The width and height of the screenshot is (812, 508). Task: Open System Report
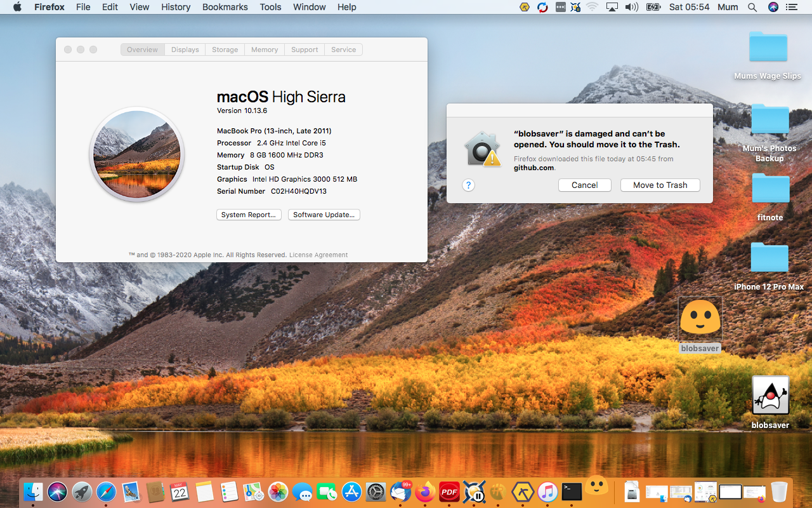click(x=249, y=215)
